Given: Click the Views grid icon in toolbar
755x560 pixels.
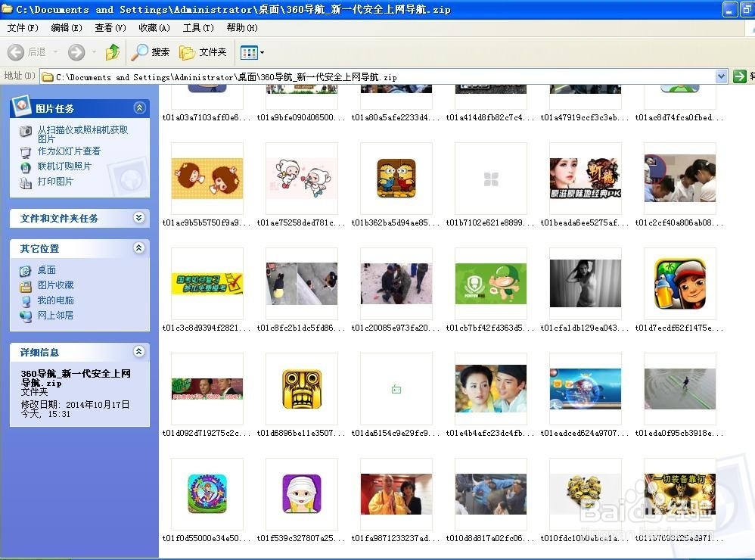Looking at the screenshot, I should click(249, 52).
